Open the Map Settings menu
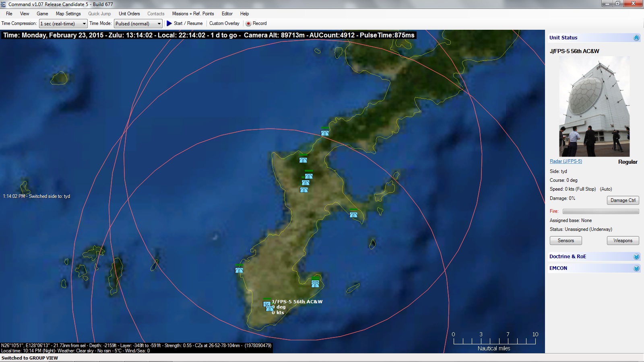Screen dimensions: 644x362 [68, 14]
